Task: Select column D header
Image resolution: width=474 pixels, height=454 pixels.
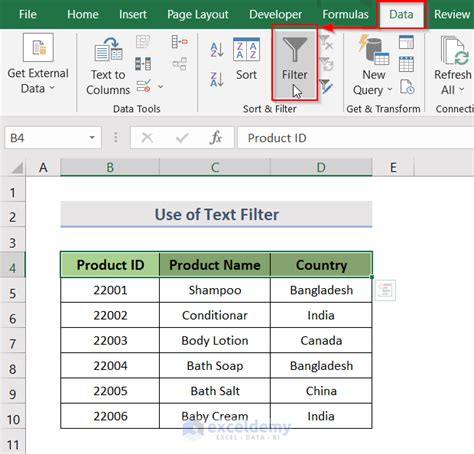Action: click(321, 167)
